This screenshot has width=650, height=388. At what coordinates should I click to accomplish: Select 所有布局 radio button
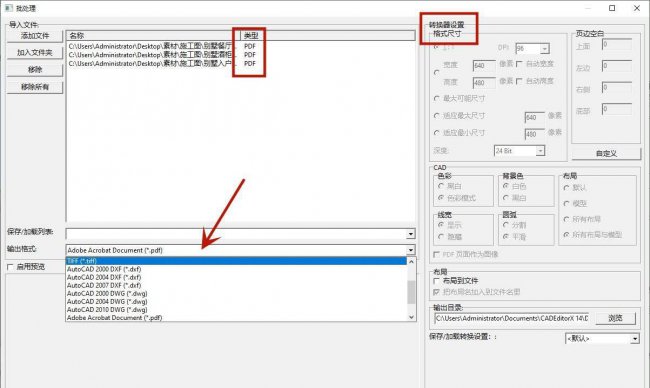566,219
